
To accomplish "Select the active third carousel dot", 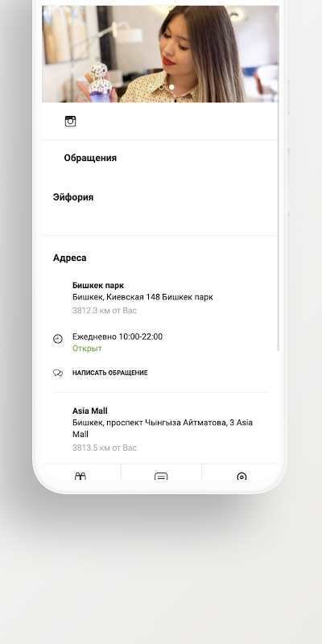I will click(171, 87).
